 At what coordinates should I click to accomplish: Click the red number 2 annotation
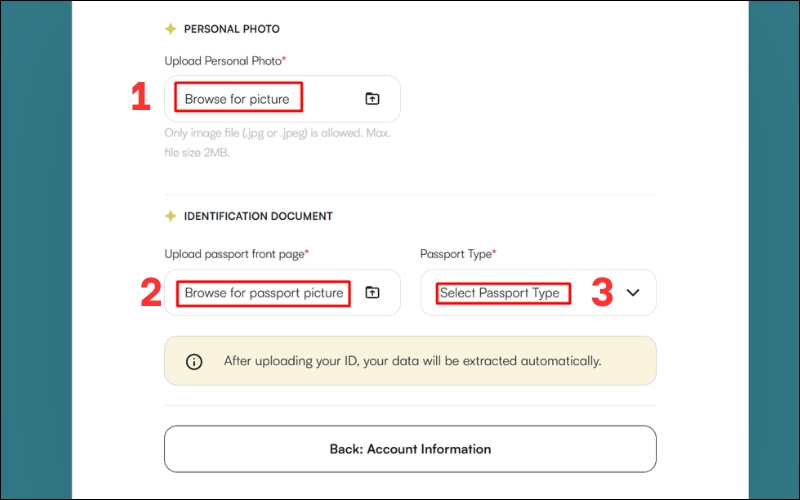pyautogui.click(x=150, y=292)
